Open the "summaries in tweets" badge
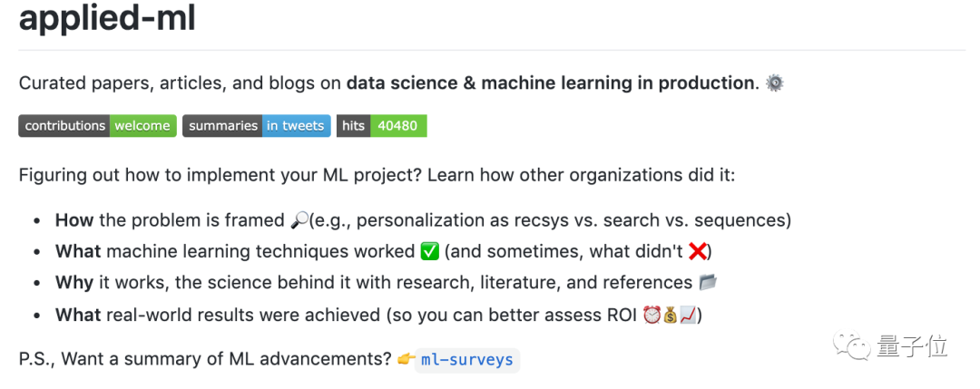 click(256, 126)
